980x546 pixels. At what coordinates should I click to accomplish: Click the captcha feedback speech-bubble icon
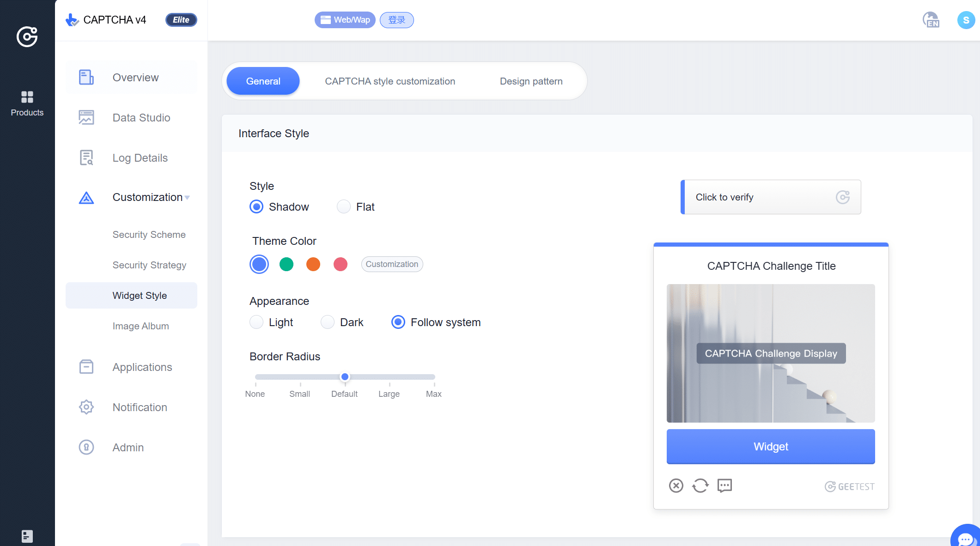[x=724, y=485]
